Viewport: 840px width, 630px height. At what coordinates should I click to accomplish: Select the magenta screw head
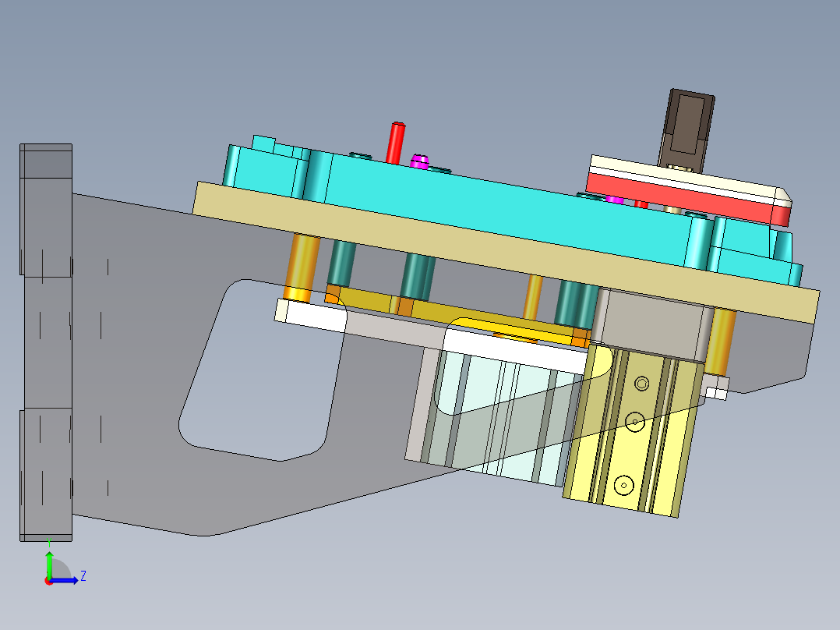[x=419, y=160]
